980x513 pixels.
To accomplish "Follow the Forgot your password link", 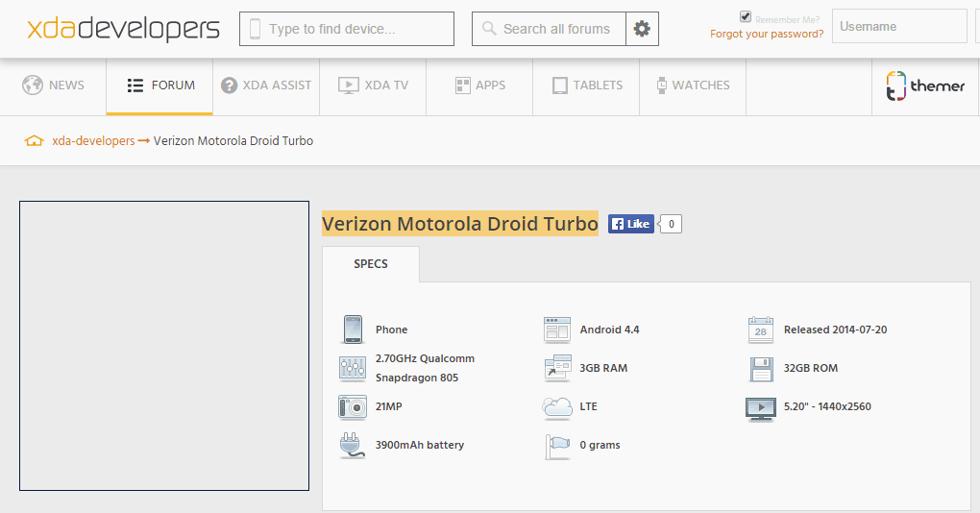I will tap(767, 34).
